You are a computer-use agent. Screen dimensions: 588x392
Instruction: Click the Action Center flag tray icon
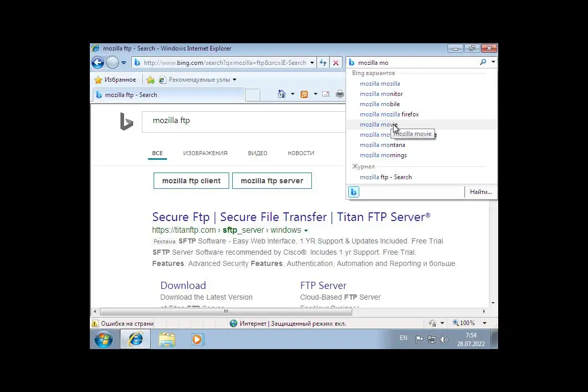419,339
